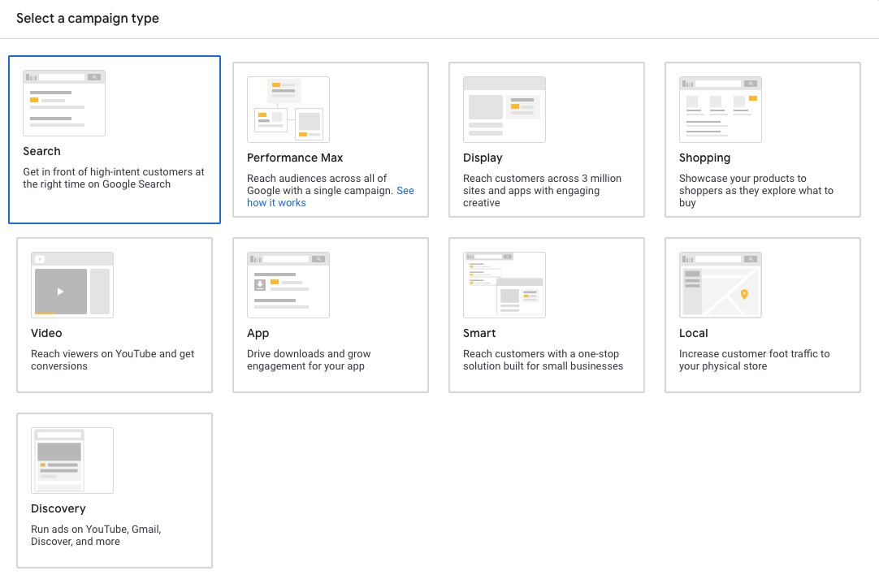Screen dimensions: 879x588
Task: Click the Performance Max campaign icon
Action: (288, 108)
